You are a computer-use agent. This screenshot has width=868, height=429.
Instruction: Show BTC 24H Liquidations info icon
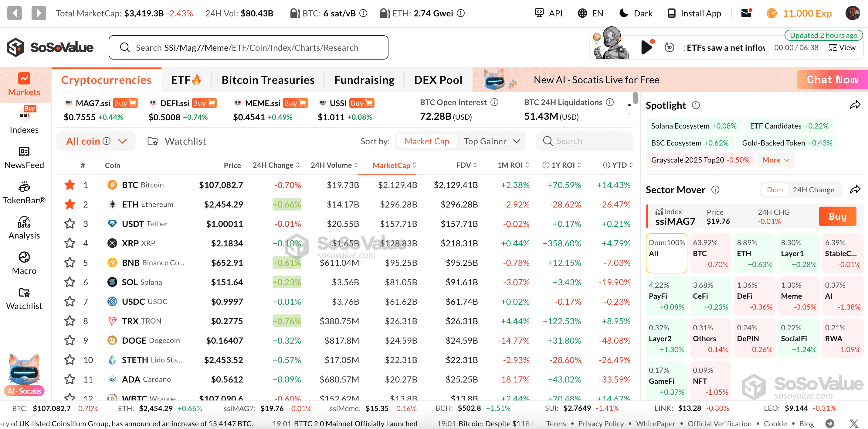(610, 102)
